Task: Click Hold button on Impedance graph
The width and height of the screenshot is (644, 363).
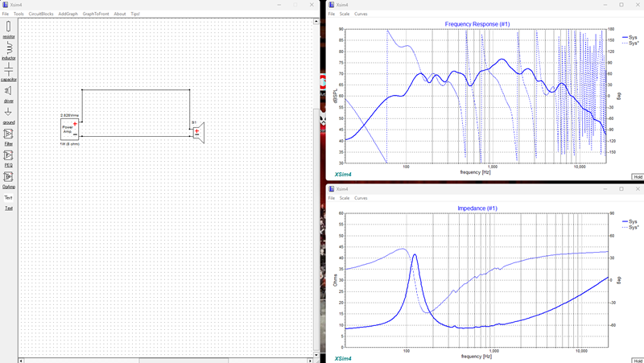Action: (638, 361)
